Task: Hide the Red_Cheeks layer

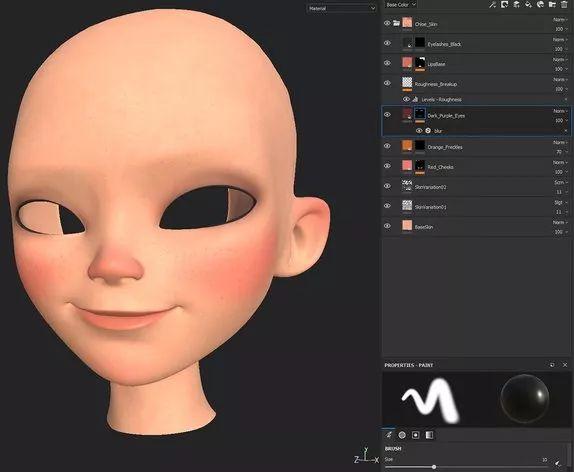Action: tap(387, 166)
